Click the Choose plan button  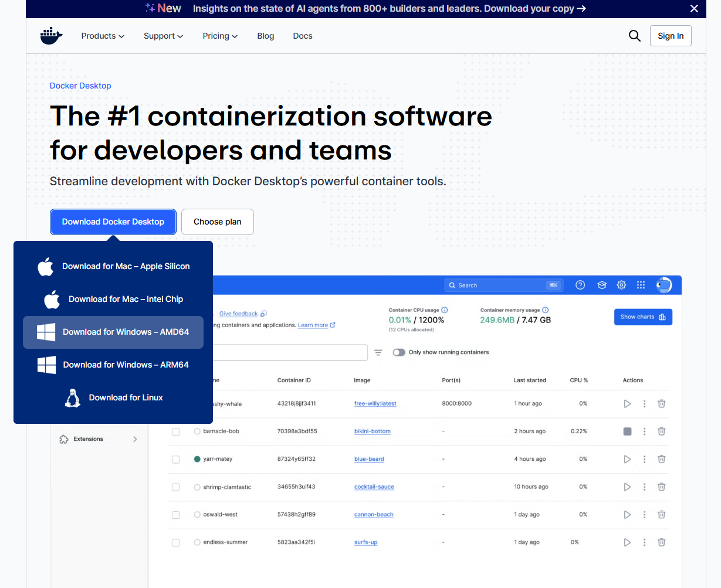point(218,222)
